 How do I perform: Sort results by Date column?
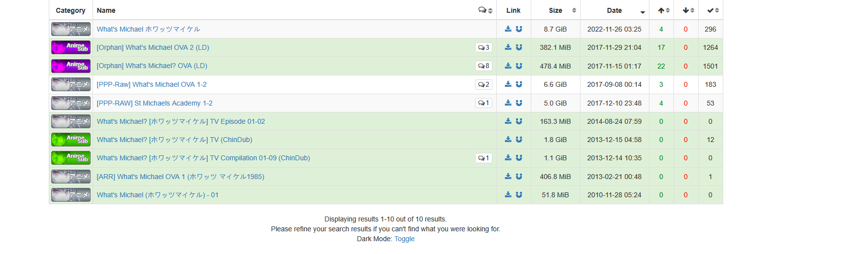coord(614,10)
